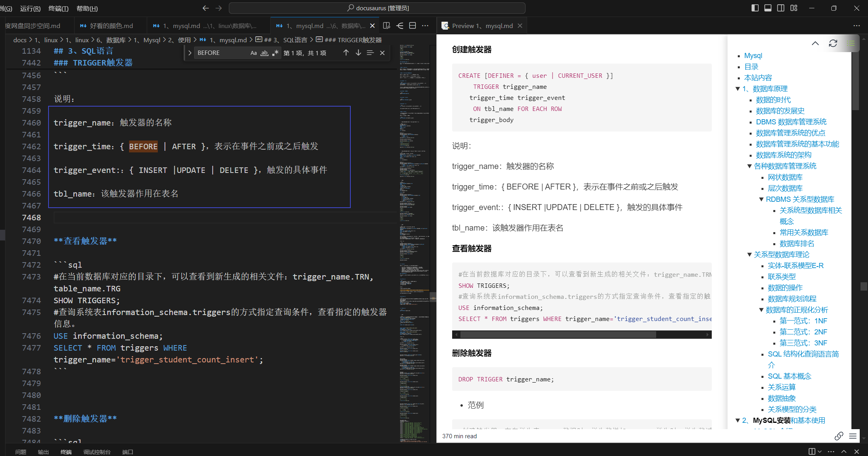Screen dimensions: 868x456
Task: Click the code block horizontal scrollbar in preview
Action: click(558, 335)
